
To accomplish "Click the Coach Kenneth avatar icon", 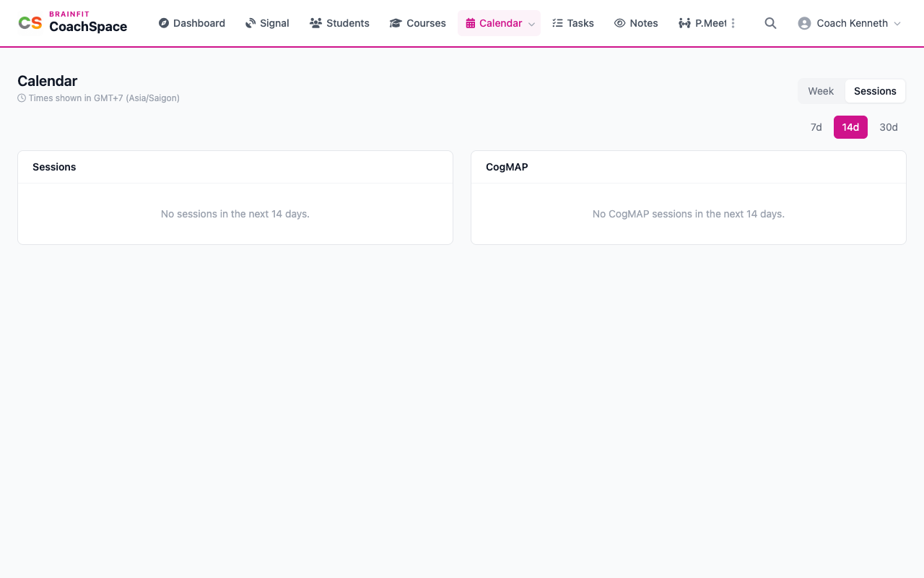I will click(804, 23).
